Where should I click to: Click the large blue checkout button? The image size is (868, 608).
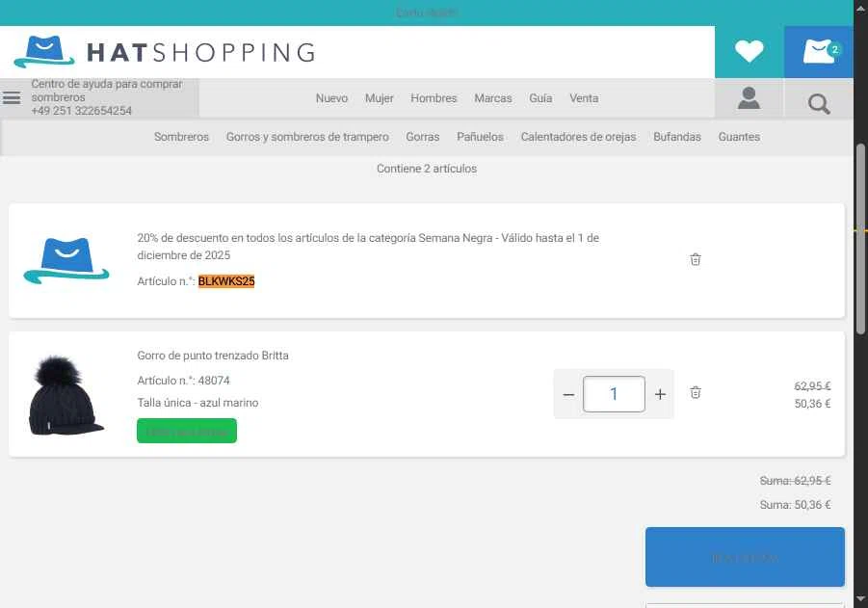745,557
